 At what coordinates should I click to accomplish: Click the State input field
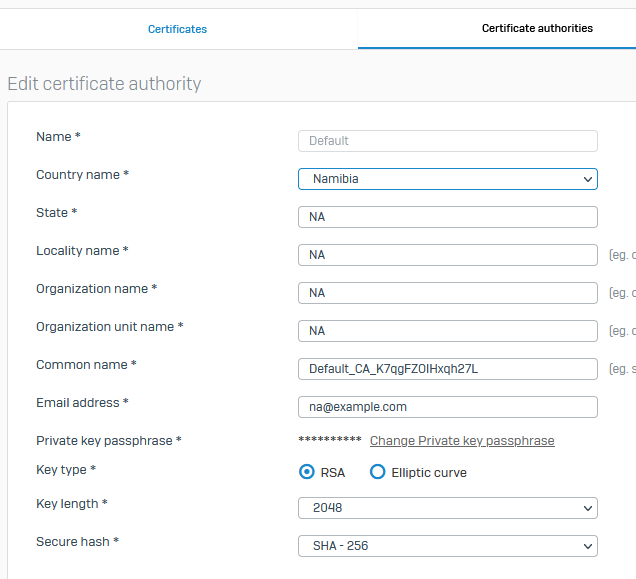point(448,217)
